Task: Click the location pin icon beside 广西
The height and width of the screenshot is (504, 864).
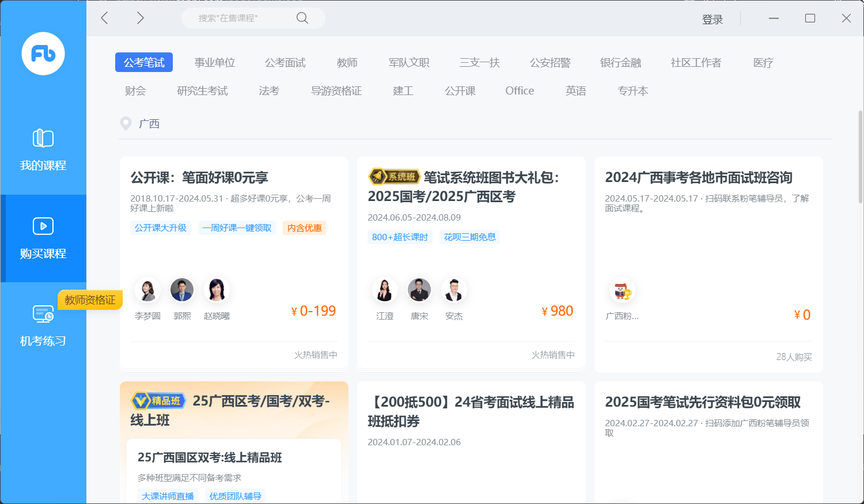Action: coord(126,123)
